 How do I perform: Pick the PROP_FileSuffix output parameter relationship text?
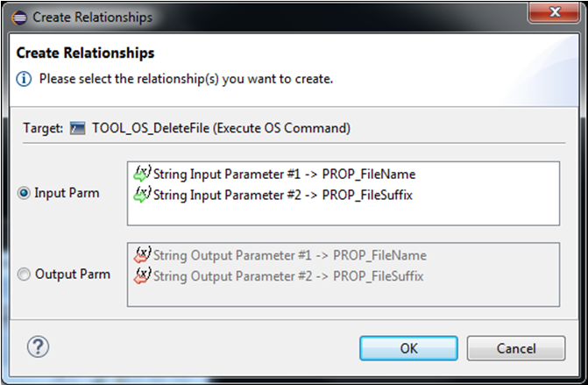tap(287, 276)
